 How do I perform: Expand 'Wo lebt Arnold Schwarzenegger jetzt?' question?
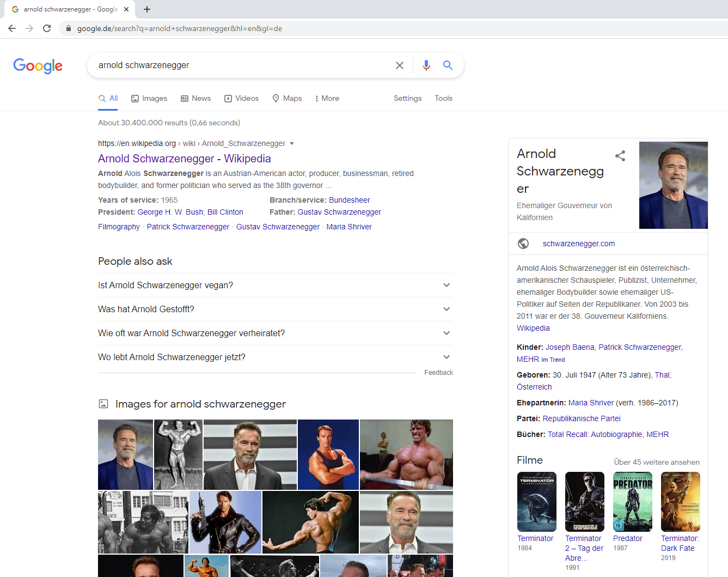pyautogui.click(x=276, y=357)
